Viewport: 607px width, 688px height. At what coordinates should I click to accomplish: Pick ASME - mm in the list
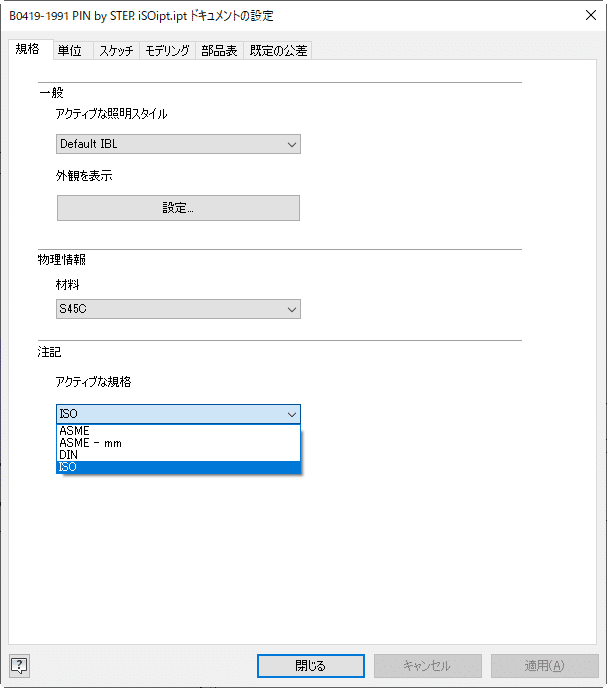(x=178, y=443)
